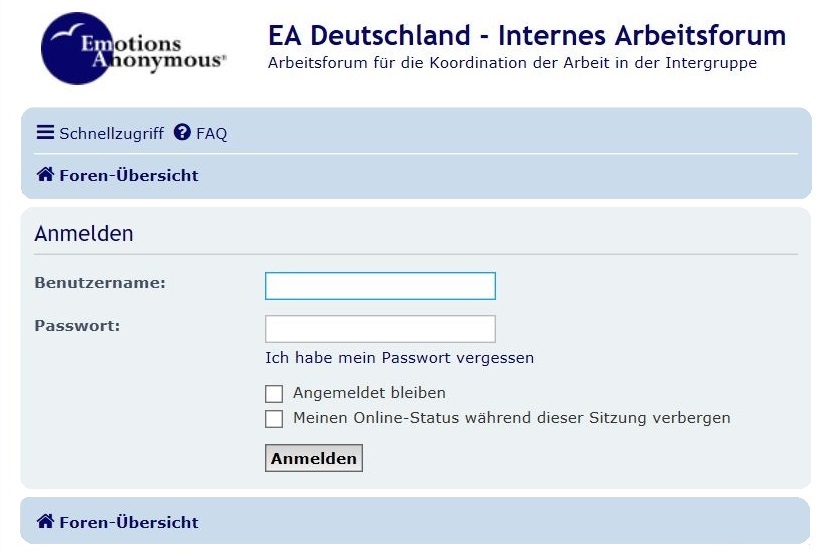Tick the checkbox to hide online status

[x=274, y=419]
